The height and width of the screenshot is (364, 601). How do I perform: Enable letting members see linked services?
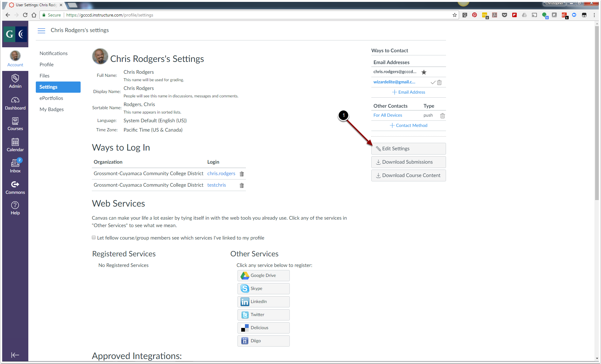tap(94, 238)
